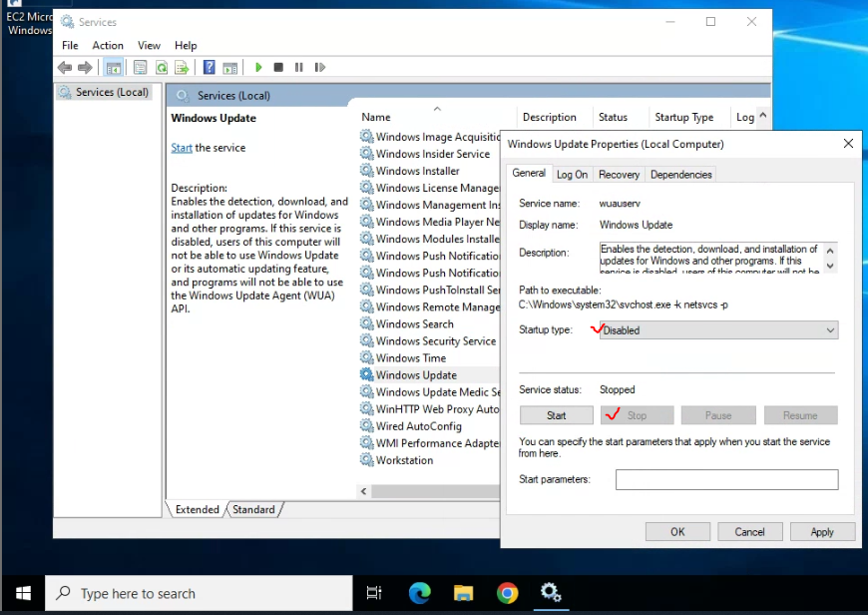Sort by the Status column header
The image size is (868, 615).
pos(613,117)
